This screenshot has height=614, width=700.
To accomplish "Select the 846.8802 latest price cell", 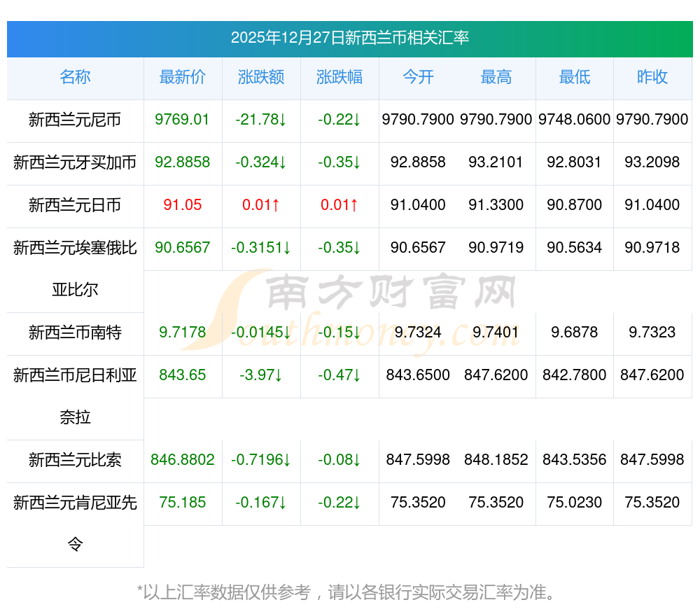I will pyautogui.click(x=183, y=460).
